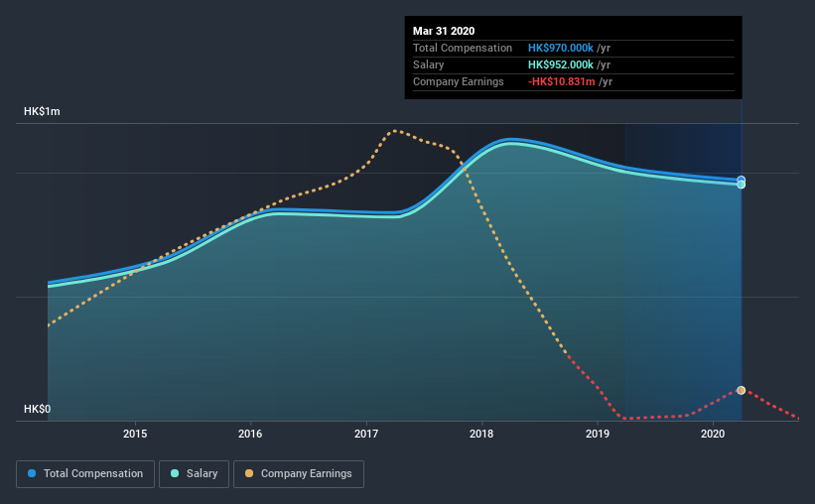The width and height of the screenshot is (815, 504).
Task: Click the Salary row label in tooltip
Action: pos(428,64)
